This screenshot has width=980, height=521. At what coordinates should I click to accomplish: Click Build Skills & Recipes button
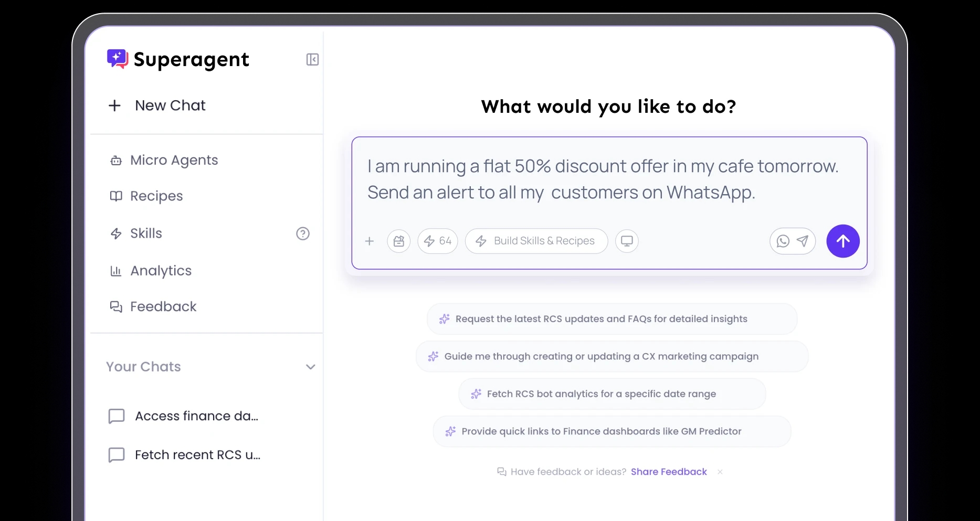(536, 241)
